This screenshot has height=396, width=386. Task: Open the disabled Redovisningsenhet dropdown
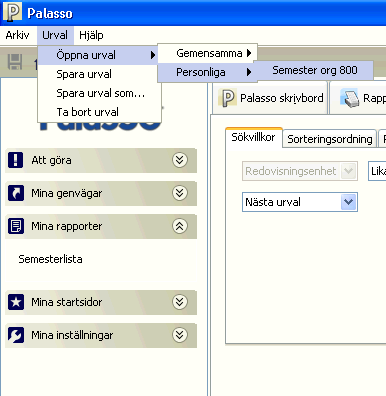click(300, 171)
